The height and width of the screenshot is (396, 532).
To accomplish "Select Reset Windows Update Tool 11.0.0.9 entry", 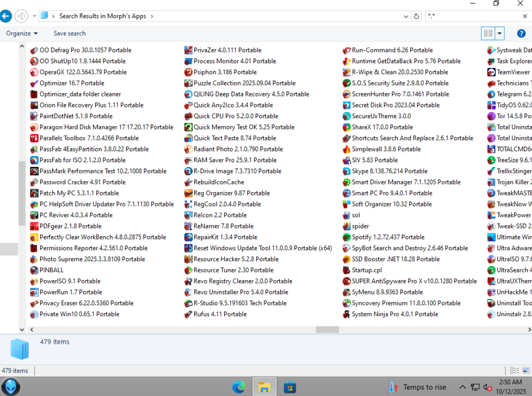I will [258, 248].
